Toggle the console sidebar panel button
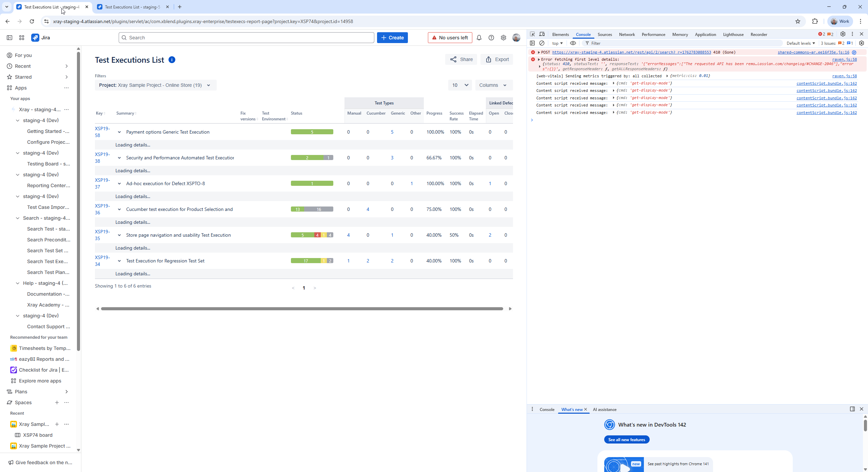Screen dimensions: 868x472 [x=532, y=43]
